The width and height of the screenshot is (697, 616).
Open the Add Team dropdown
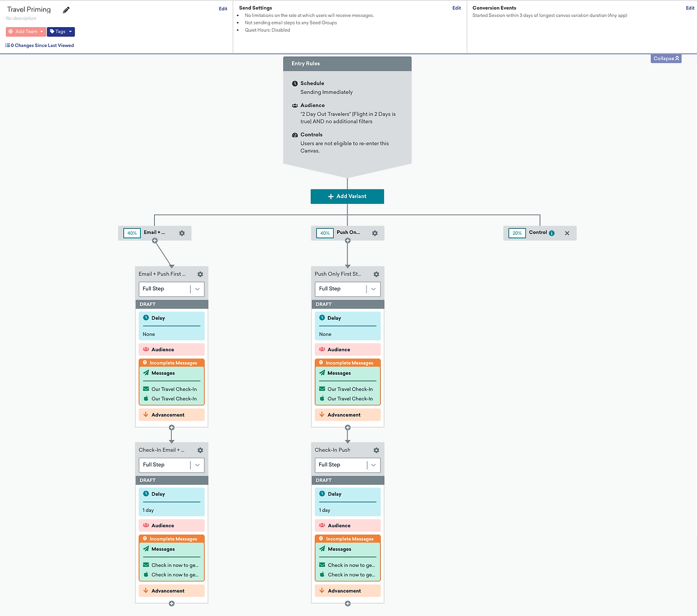[x=26, y=32]
